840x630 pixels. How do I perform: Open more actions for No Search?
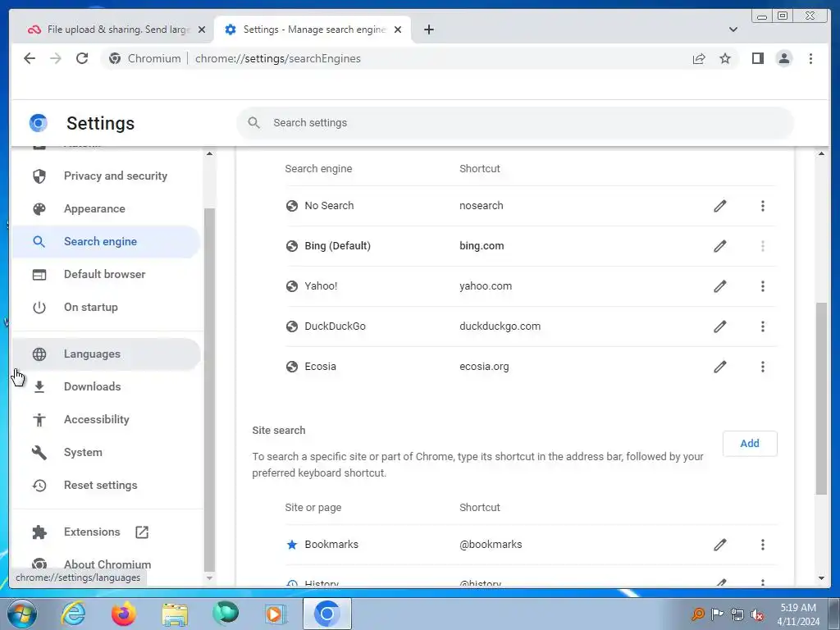pyautogui.click(x=762, y=206)
